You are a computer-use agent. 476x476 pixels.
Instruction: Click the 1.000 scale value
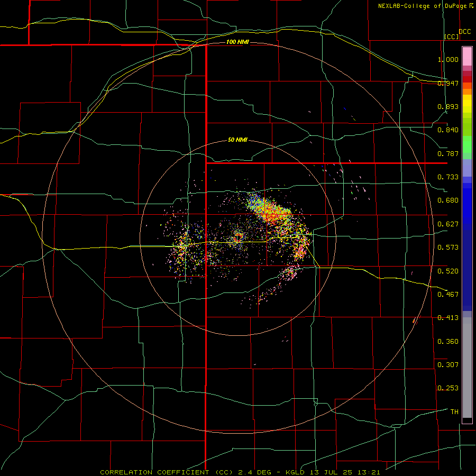tap(448, 59)
